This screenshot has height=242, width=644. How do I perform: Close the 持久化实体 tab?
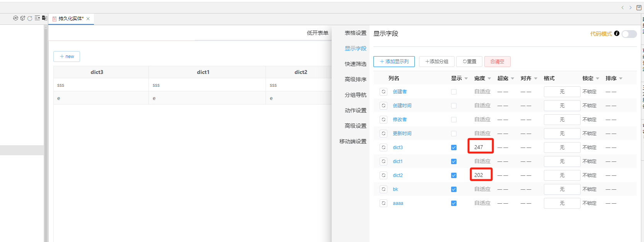coord(88,19)
